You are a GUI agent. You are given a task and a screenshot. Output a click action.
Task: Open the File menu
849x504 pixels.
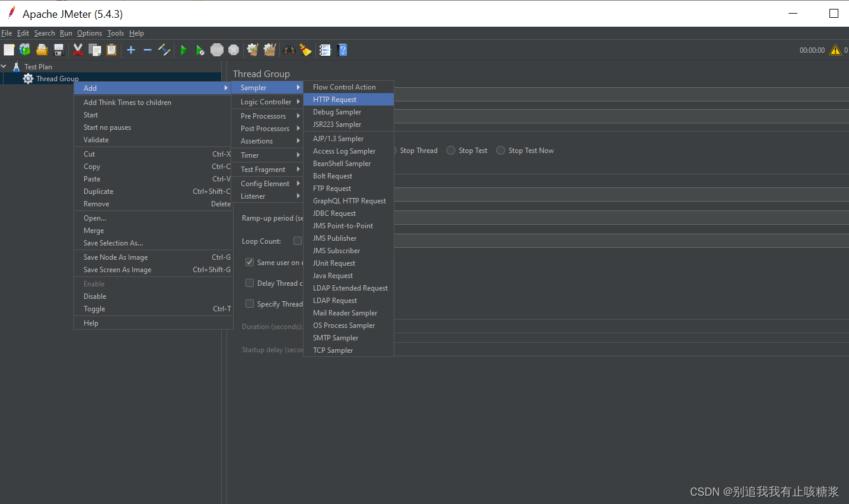pos(7,33)
